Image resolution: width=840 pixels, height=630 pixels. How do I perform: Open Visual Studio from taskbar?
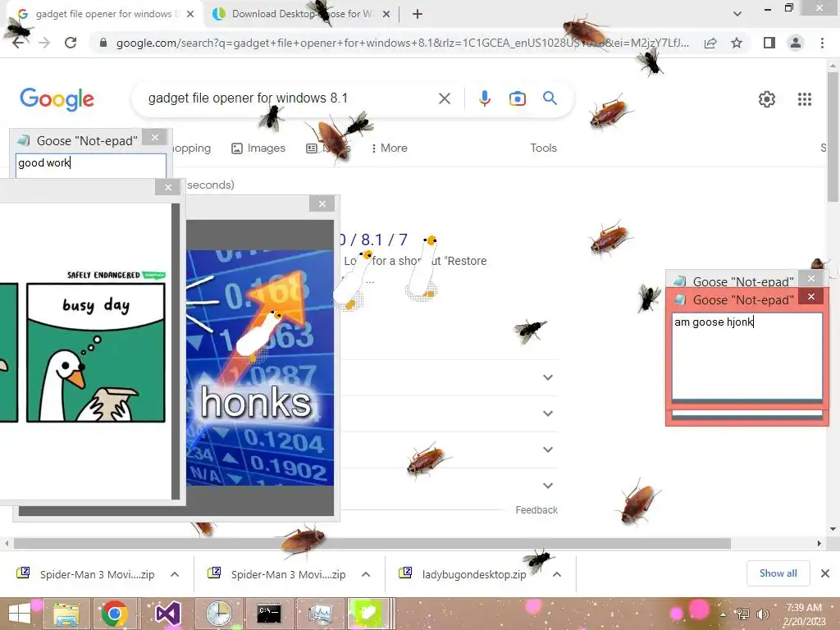click(167, 614)
